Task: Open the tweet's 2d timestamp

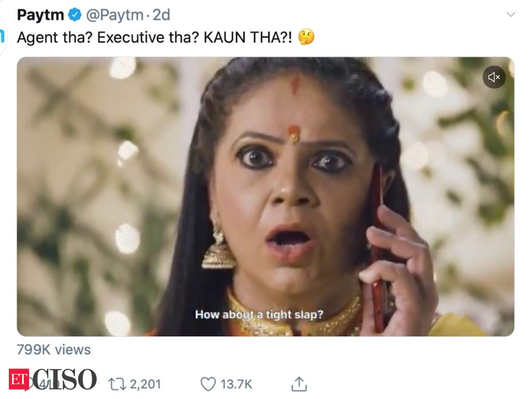Action: (x=161, y=15)
